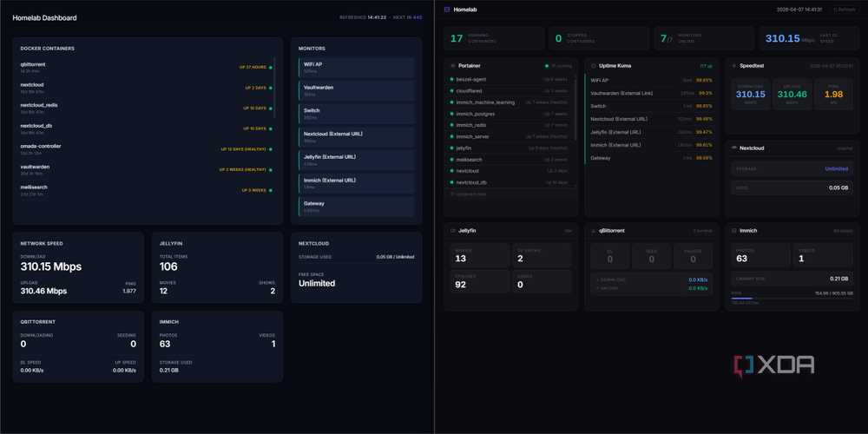Click the 92 episodes tile in right Jellyfin card
The image size is (868, 434).
(479, 281)
